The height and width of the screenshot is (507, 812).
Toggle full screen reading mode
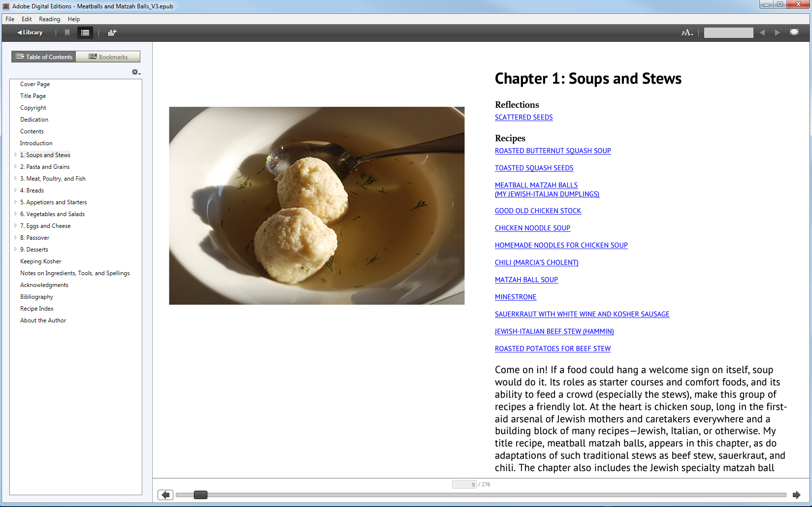coord(794,32)
